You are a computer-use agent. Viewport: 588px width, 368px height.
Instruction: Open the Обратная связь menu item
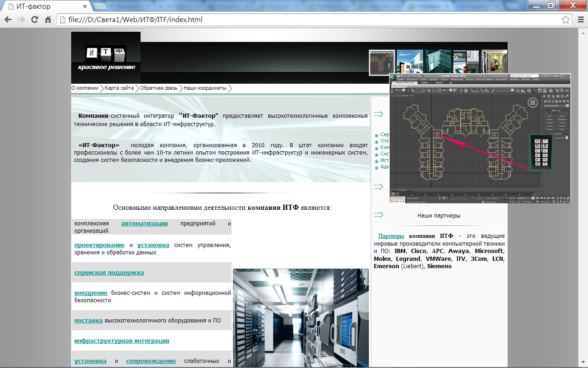[x=159, y=88]
